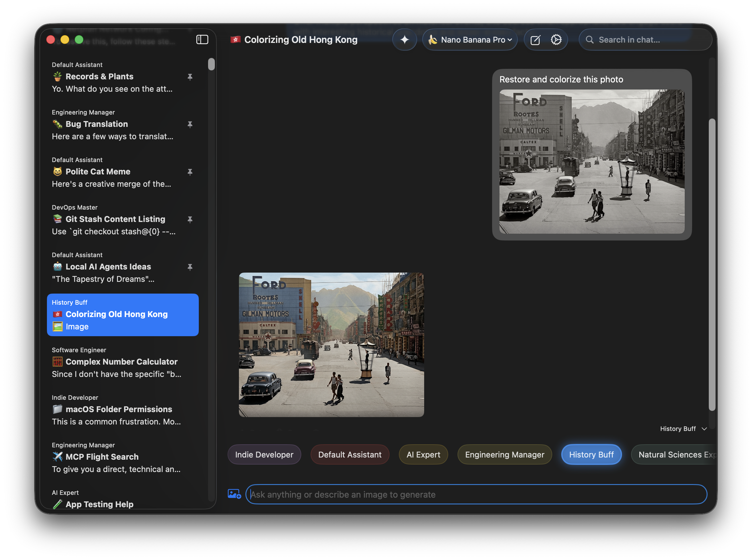Screen dimensions: 752x560
Task: Click the chat list scrollbar thumb
Action: click(x=211, y=64)
